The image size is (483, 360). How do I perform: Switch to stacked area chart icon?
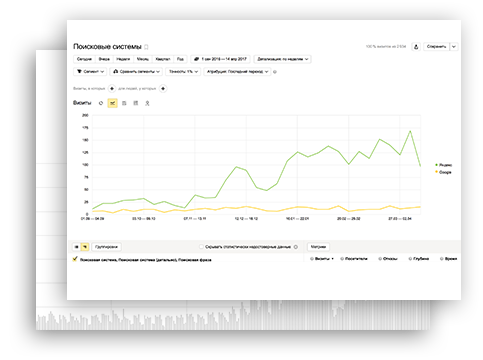click(124, 103)
